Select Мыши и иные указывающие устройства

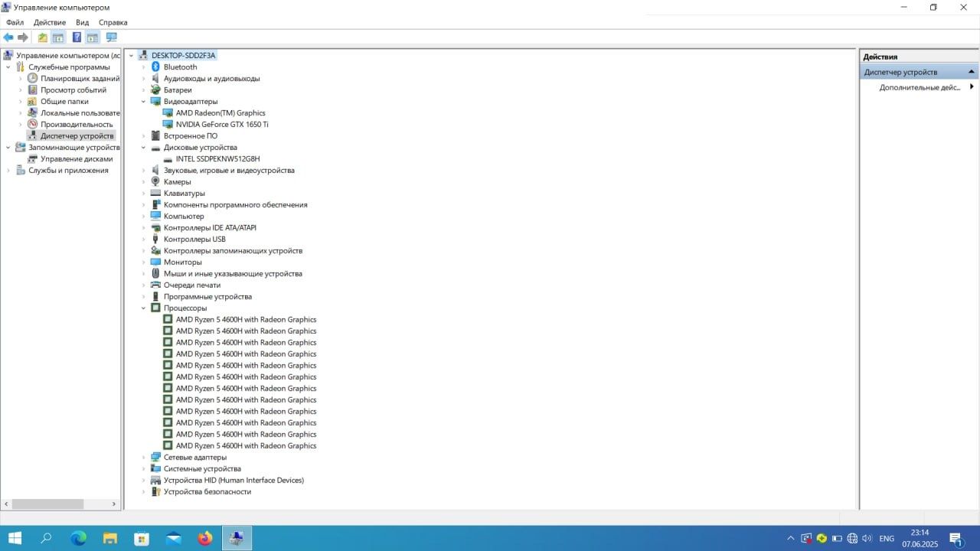(233, 273)
